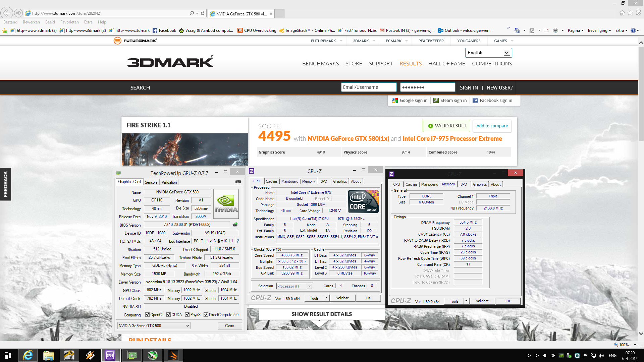Expand the Tools arrow in left CPU-Z
Screen dimensions: 644x362
(x=326, y=298)
